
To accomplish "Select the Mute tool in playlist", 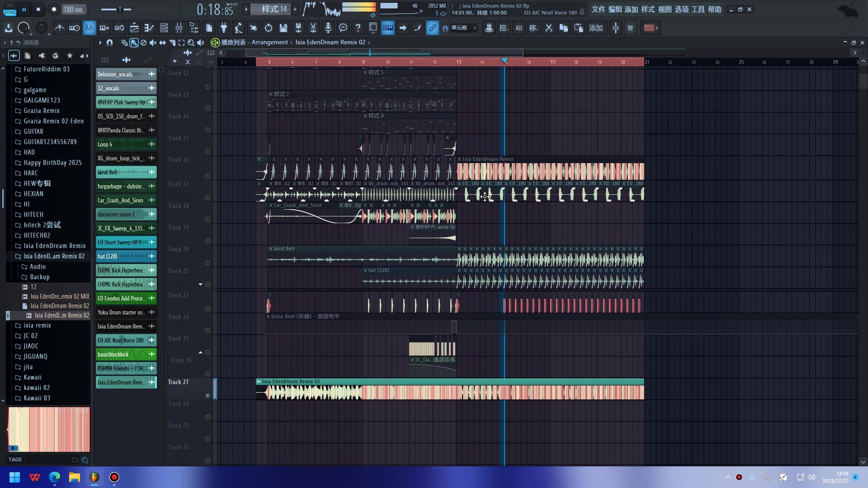I will click(x=153, y=42).
